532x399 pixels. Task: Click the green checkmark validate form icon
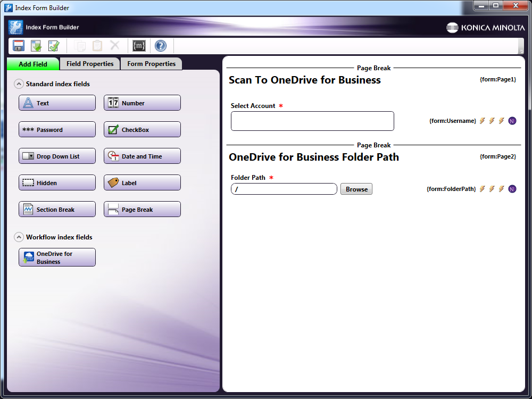(x=54, y=45)
